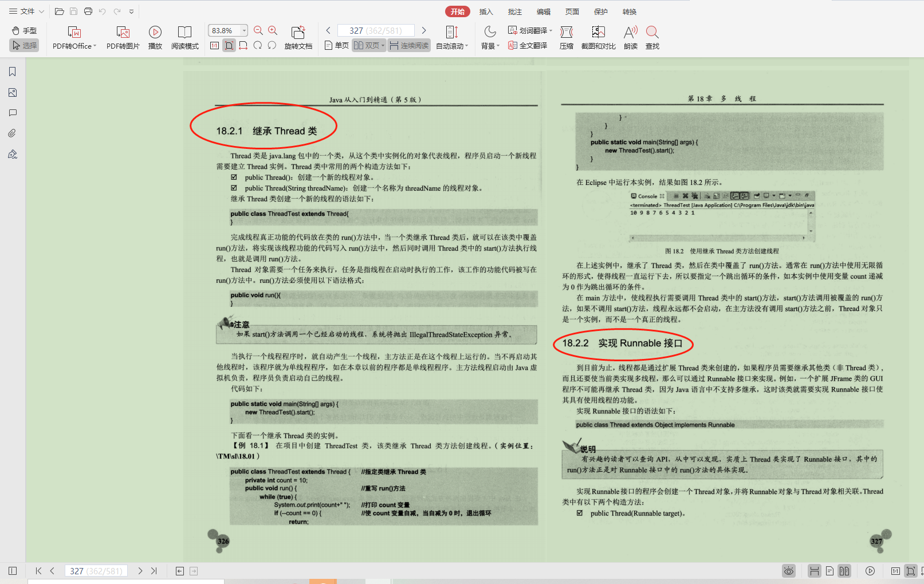Viewport: 924px width, 584px height.
Task: Click the open file folder icon
Action: (59, 11)
